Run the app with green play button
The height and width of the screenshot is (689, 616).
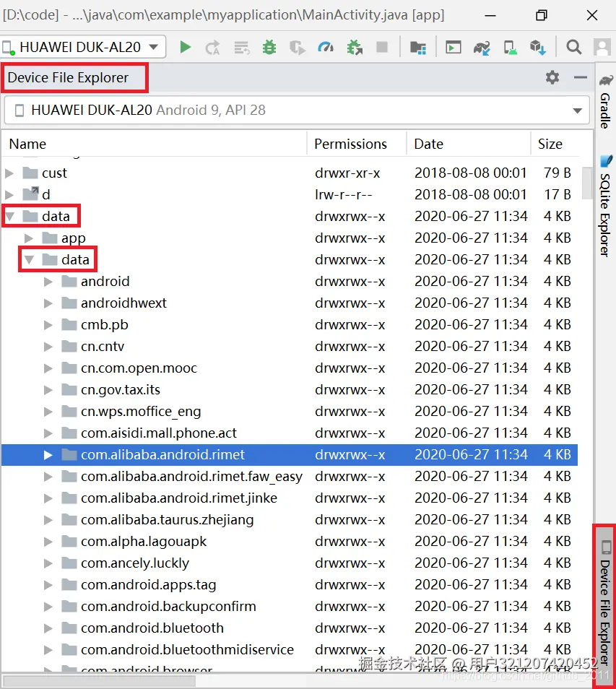tap(186, 47)
